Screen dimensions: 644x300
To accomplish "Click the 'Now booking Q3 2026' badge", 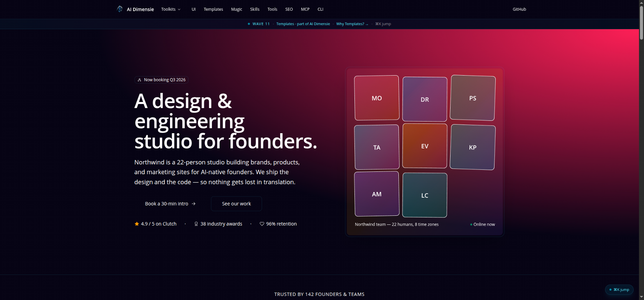I will point(161,80).
